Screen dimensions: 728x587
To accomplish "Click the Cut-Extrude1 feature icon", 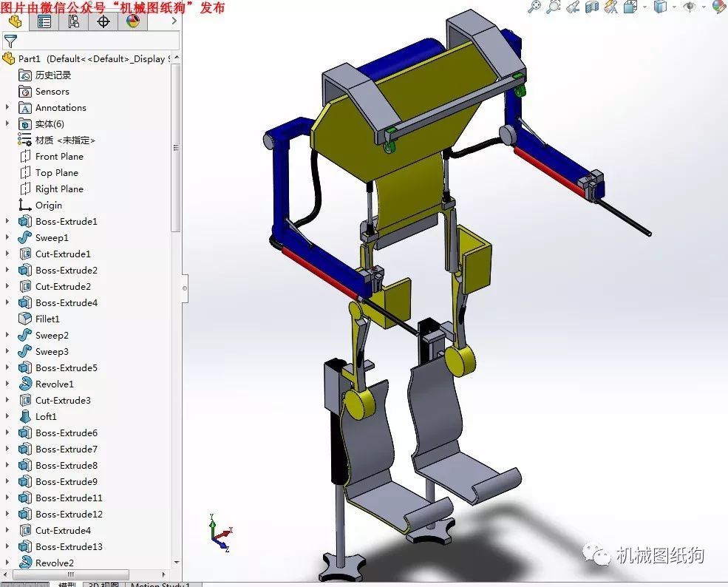I will coord(24,254).
